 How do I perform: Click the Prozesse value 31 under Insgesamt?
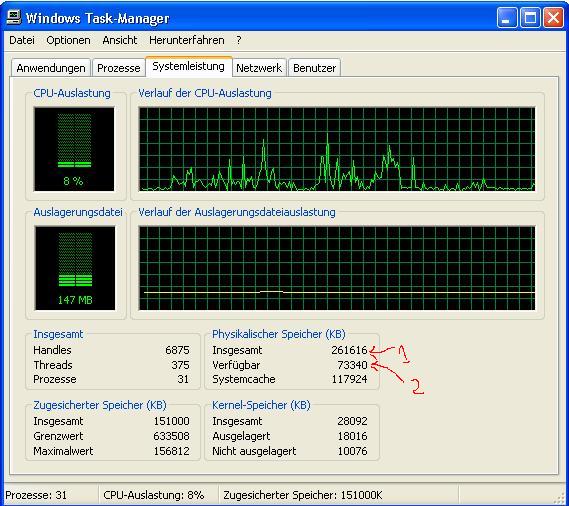click(x=183, y=379)
